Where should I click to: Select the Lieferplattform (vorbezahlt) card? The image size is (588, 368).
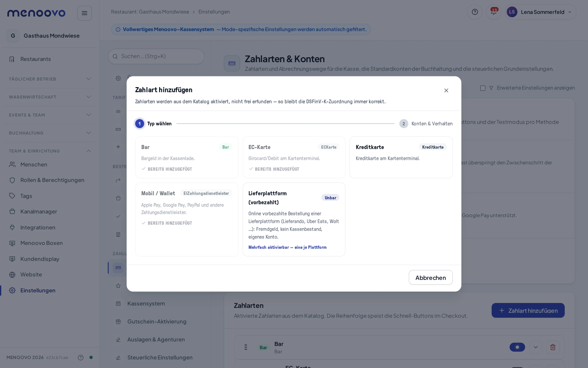294,219
